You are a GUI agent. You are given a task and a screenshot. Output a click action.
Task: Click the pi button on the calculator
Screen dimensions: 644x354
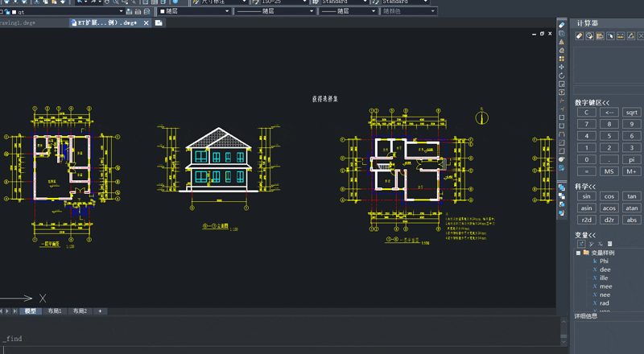point(632,159)
